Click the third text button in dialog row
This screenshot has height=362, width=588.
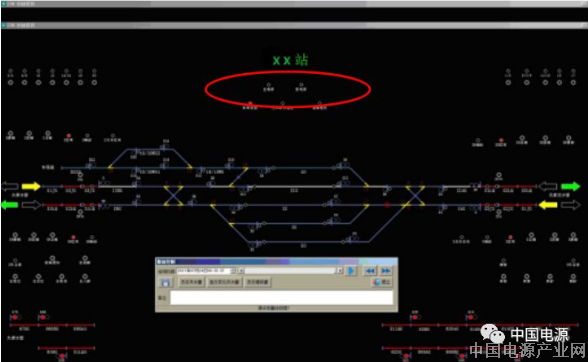(x=257, y=282)
